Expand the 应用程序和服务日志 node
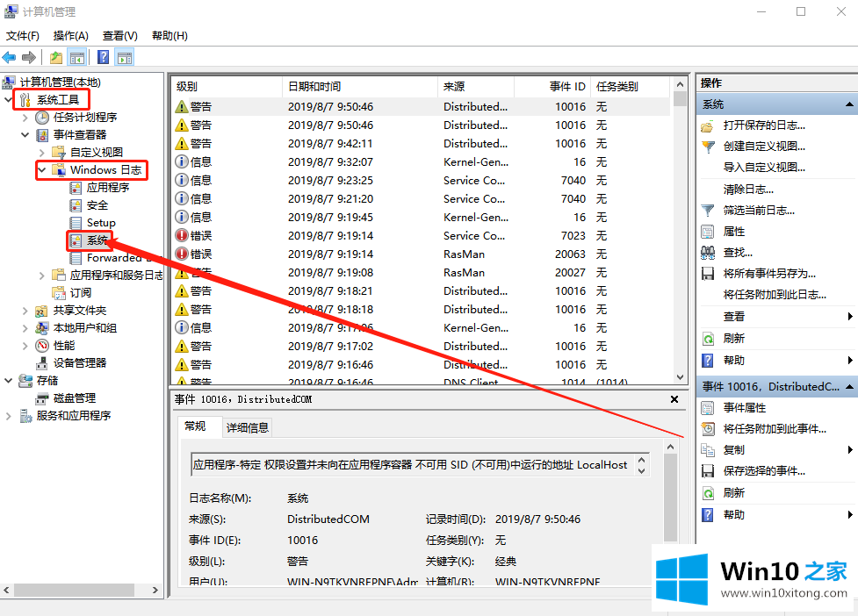Screen dimensions: 858x616 41,276
